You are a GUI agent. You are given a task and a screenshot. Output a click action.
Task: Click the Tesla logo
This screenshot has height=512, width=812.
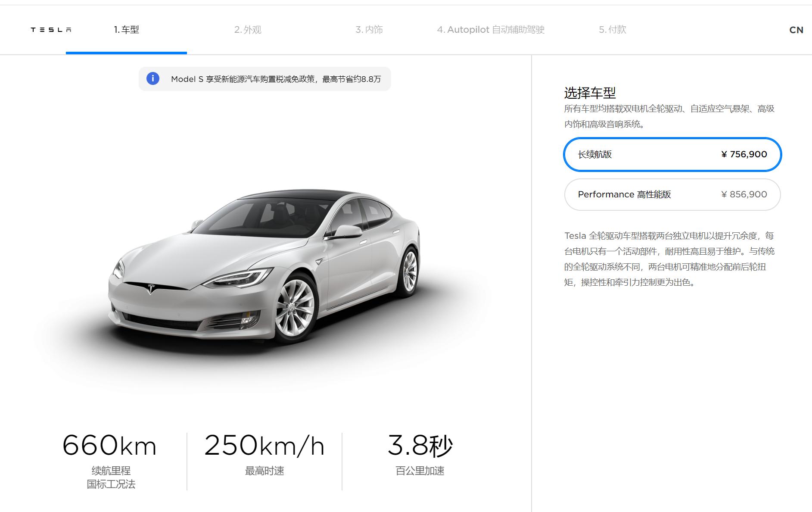(x=51, y=30)
